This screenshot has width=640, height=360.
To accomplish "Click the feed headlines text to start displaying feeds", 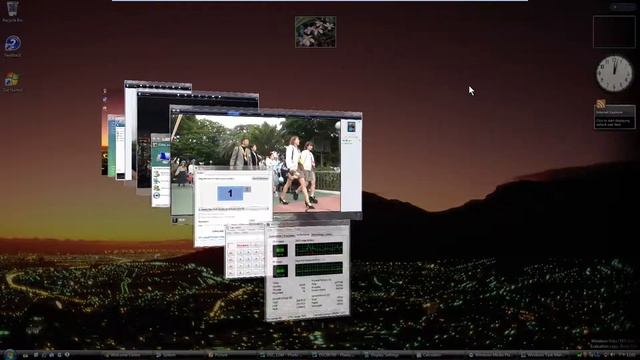I will tap(614, 122).
